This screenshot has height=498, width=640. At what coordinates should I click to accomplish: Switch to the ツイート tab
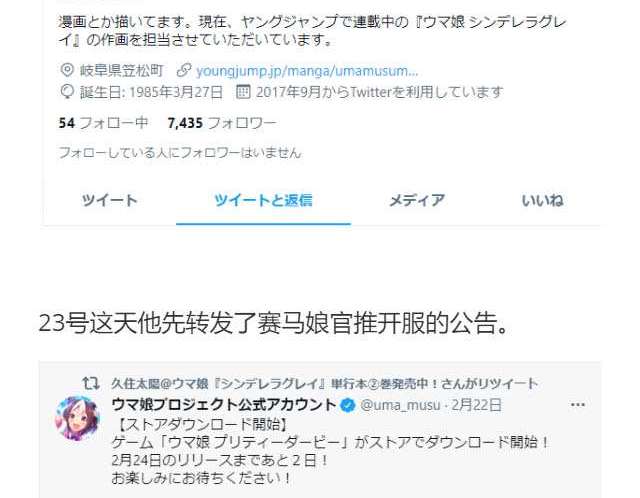point(109,200)
